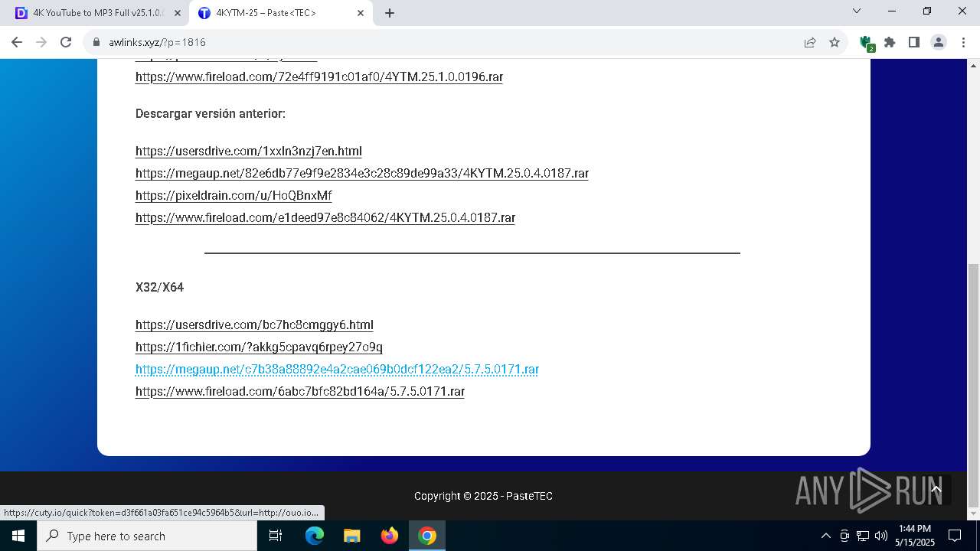Close the 4K YouTube to MP3 tab
This screenshot has width=980, height=551.
click(x=178, y=13)
